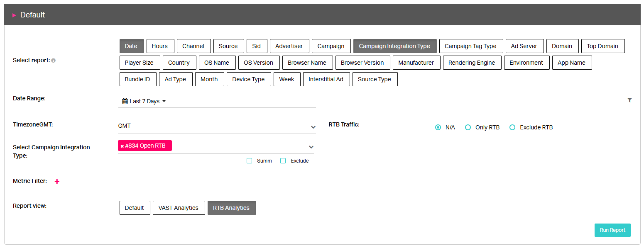The height and width of the screenshot is (248, 644).
Task: Select the Only RTB radio option
Action: coord(468,127)
